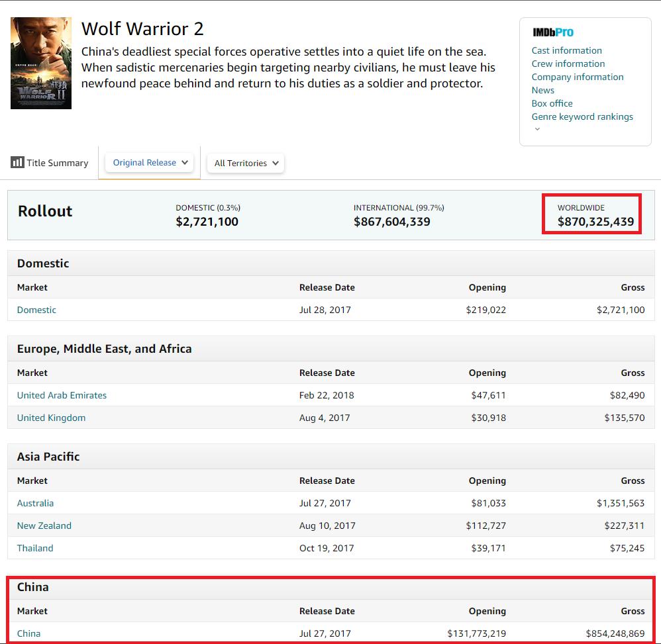This screenshot has height=644, width=661.
Task: Click the Domestic market link
Action: (36, 310)
